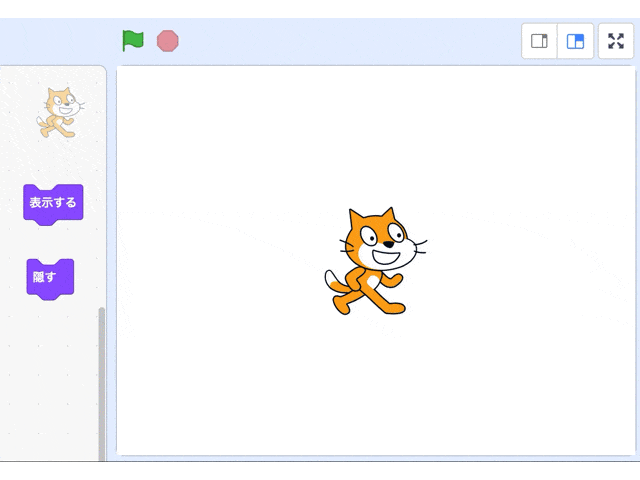Select the 隠す hide block
This screenshot has height=480, width=640.
pos(50,279)
